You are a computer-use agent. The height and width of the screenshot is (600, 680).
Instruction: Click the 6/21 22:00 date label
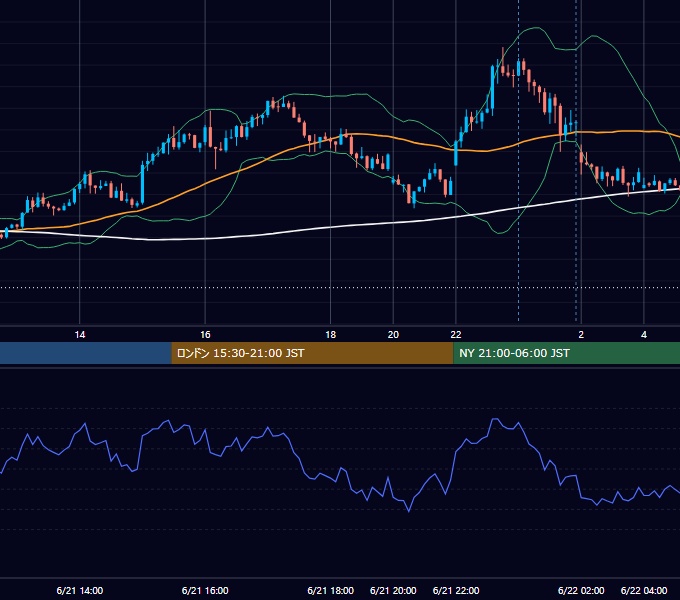coord(456,590)
